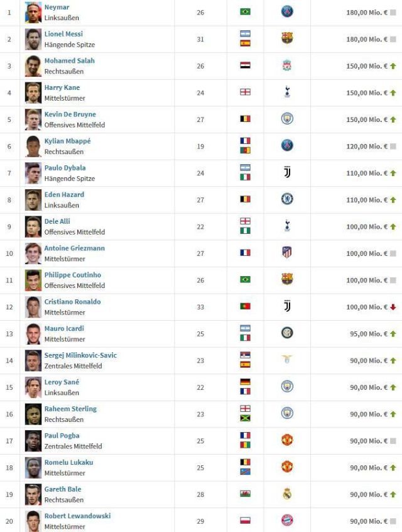Select the Atlético Madrid crest in Griezmann's row
Screen dimensions: 402x532
[x=287, y=252]
